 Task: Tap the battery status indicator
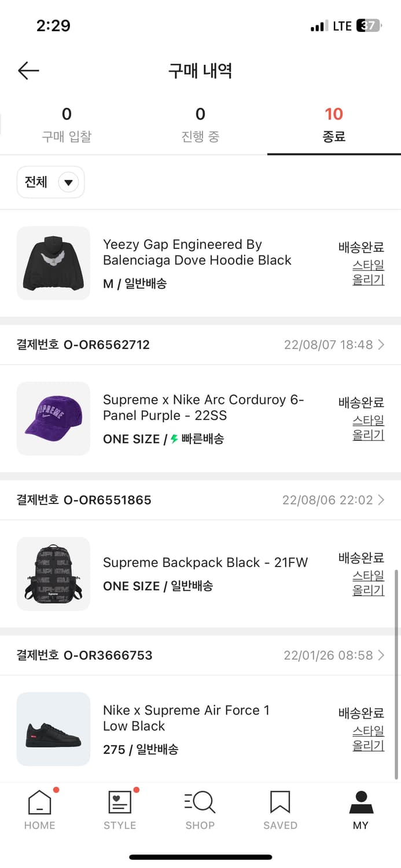(x=368, y=26)
